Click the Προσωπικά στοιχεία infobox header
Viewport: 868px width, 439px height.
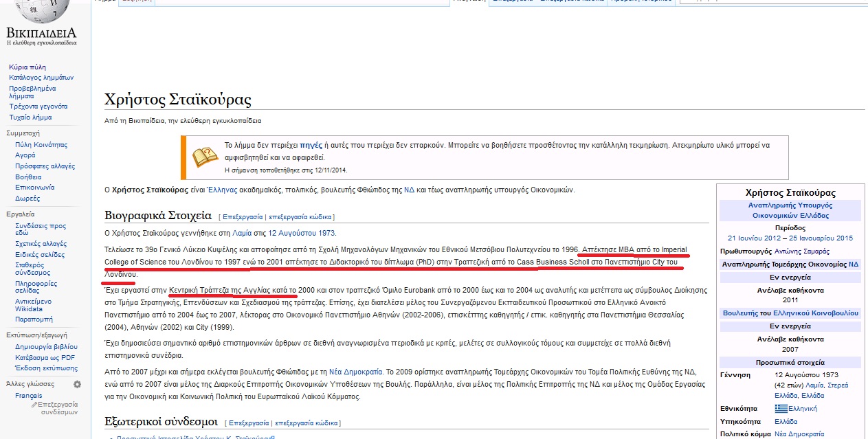[790, 362]
